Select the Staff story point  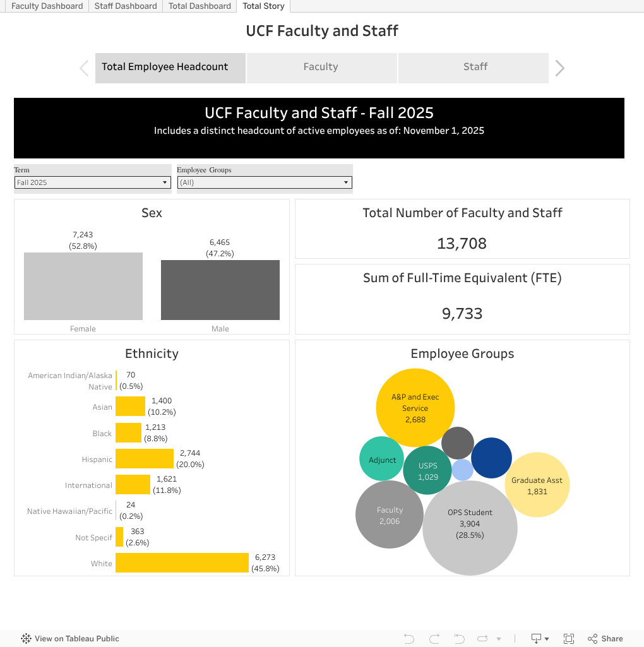pos(473,67)
